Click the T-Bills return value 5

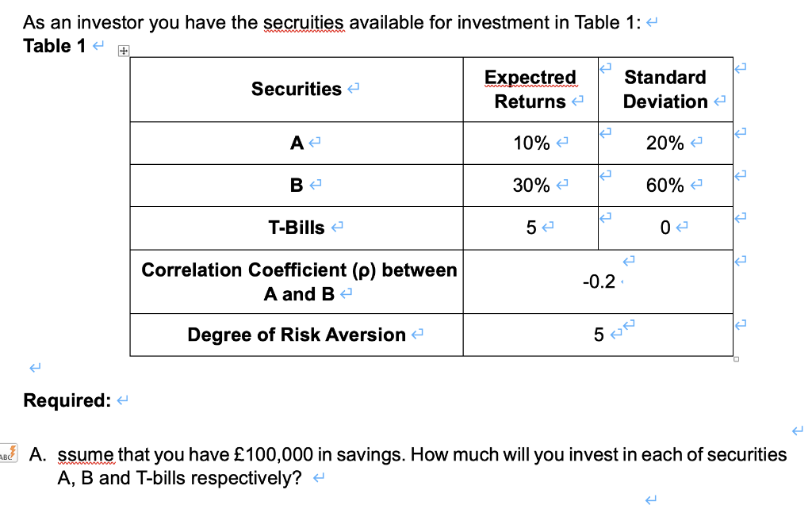[531, 228]
